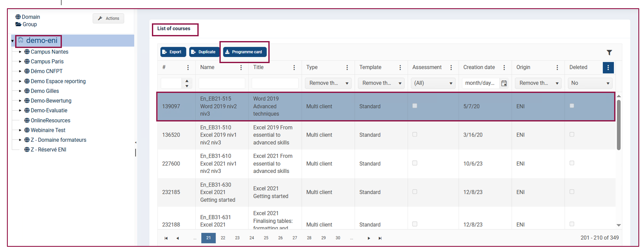Image resolution: width=644 pixels, height=252 pixels.
Task: Jump to later pages via trailing ellipsis
Action: coord(351,238)
